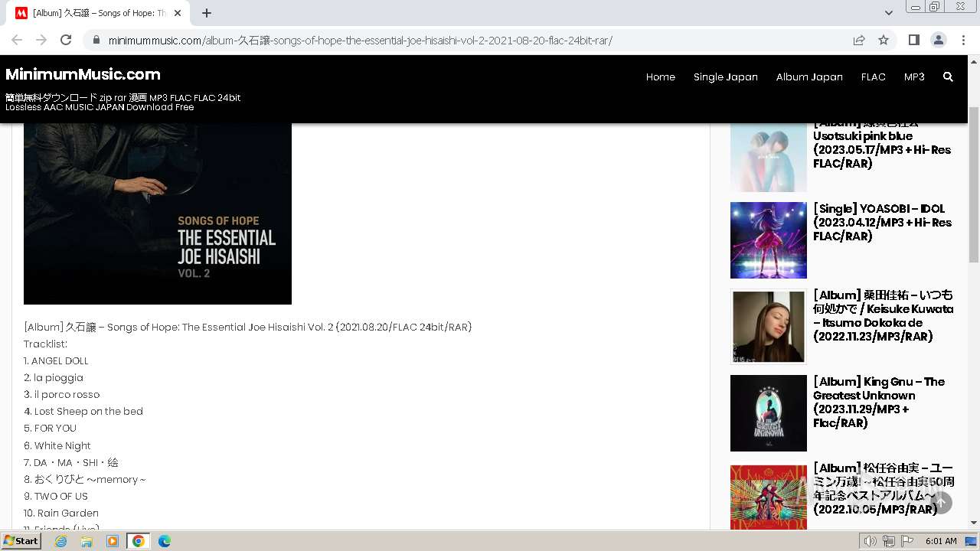Click the site search magnifier icon

point(948,77)
